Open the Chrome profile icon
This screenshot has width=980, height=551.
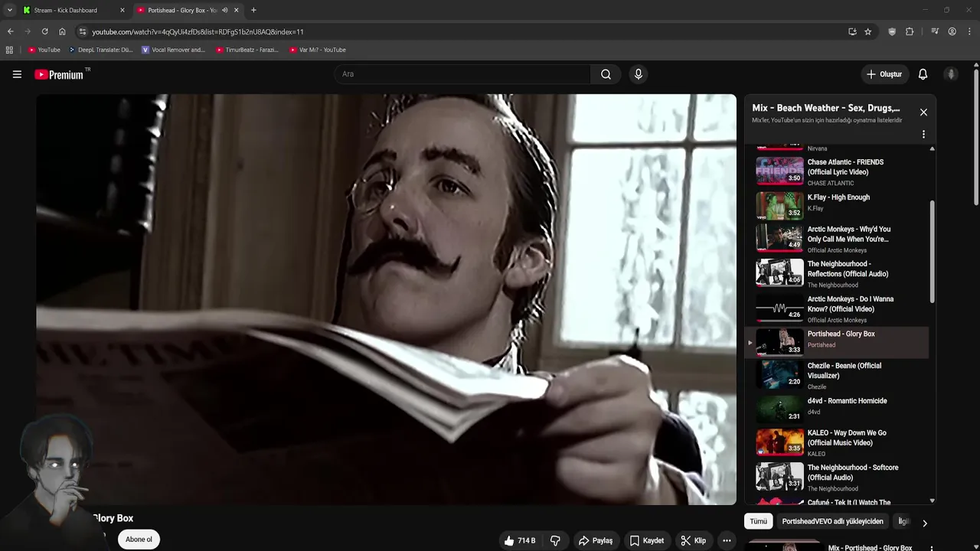(952, 31)
